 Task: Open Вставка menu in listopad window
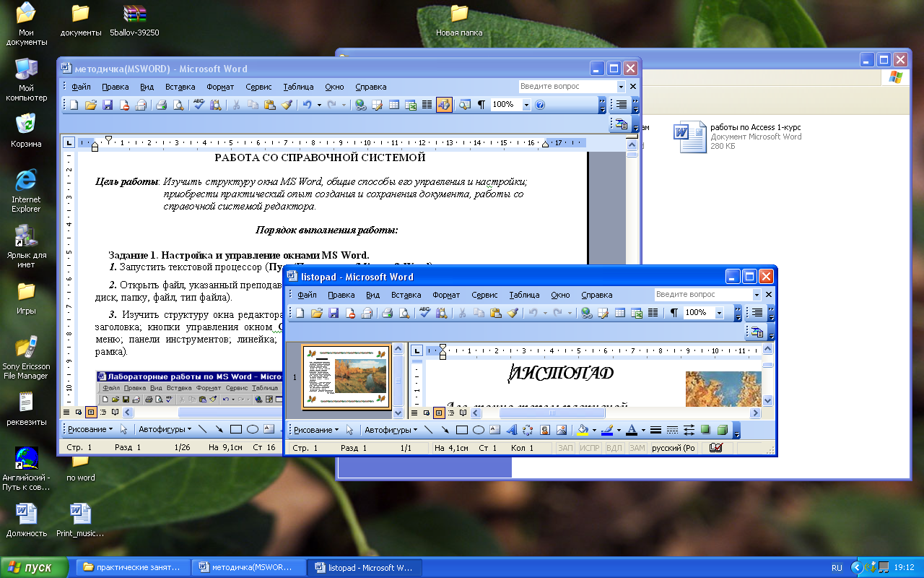coord(406,295)
